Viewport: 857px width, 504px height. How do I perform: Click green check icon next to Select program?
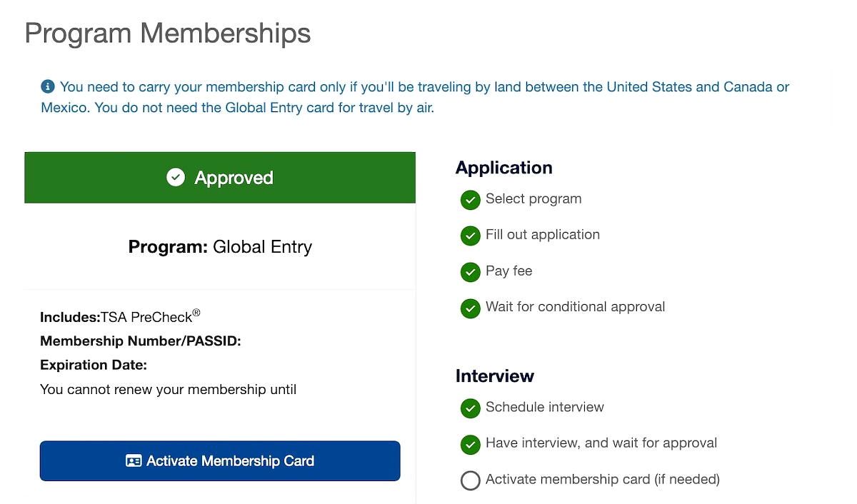[470, 200]
